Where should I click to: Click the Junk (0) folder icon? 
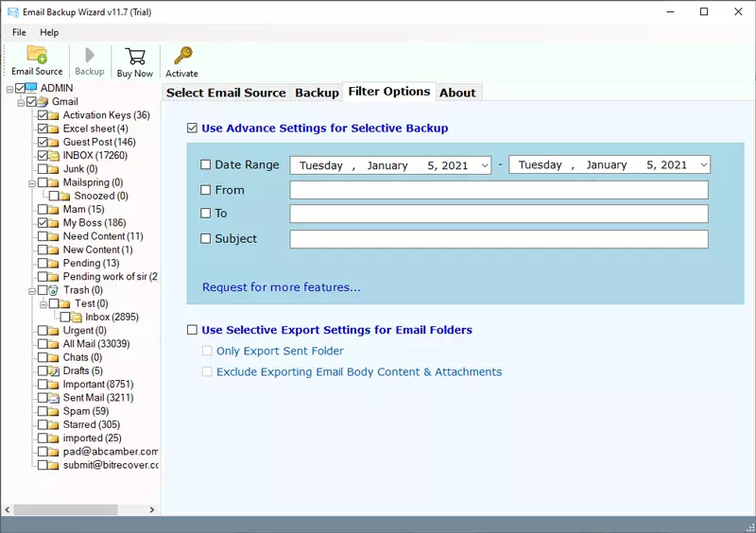54,169
